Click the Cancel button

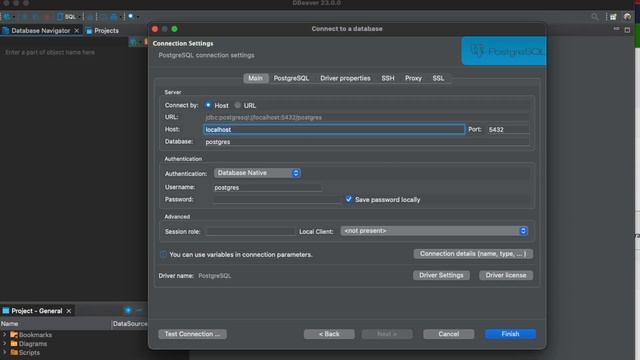click(449, 334)
